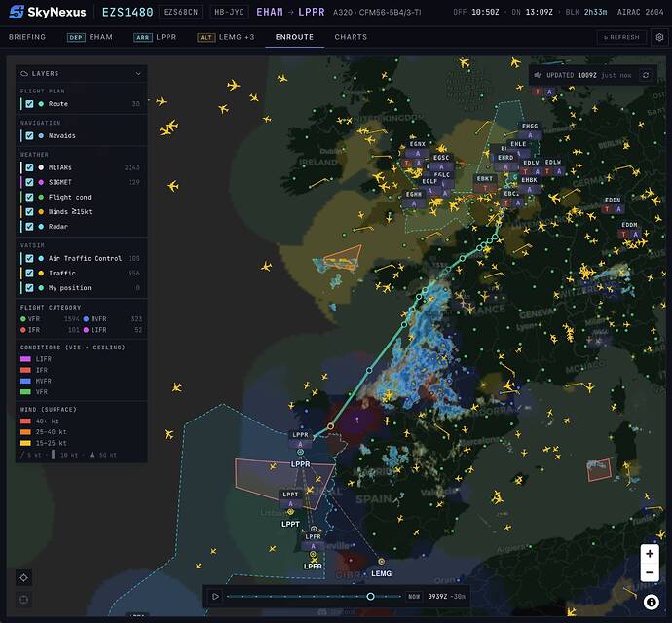Click the orange route waypoint near LPPR

click(330, 426)
